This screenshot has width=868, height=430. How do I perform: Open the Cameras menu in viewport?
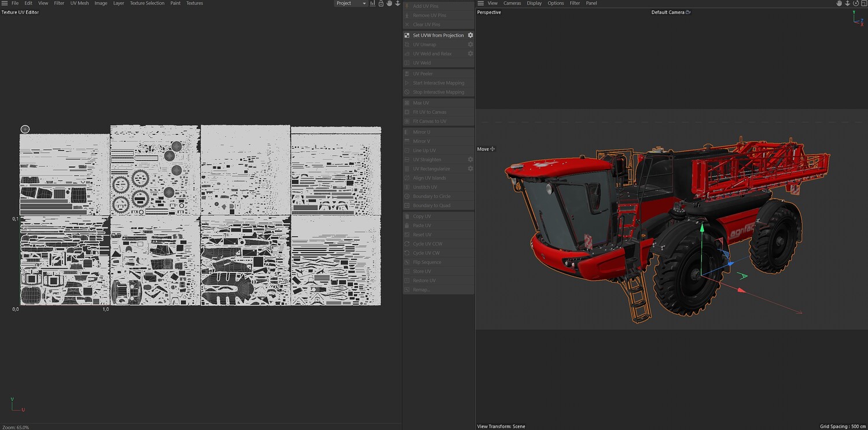click(512, 3)
